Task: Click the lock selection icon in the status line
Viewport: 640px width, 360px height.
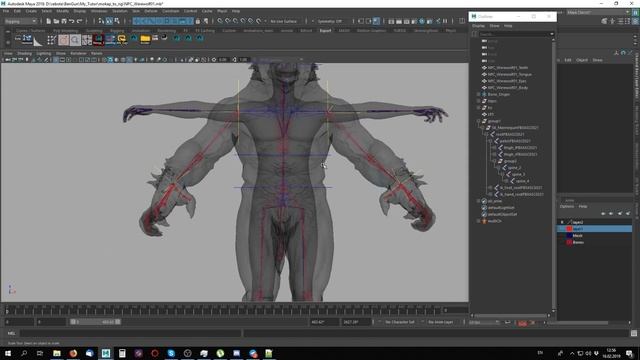Action: tap(198, 21)
